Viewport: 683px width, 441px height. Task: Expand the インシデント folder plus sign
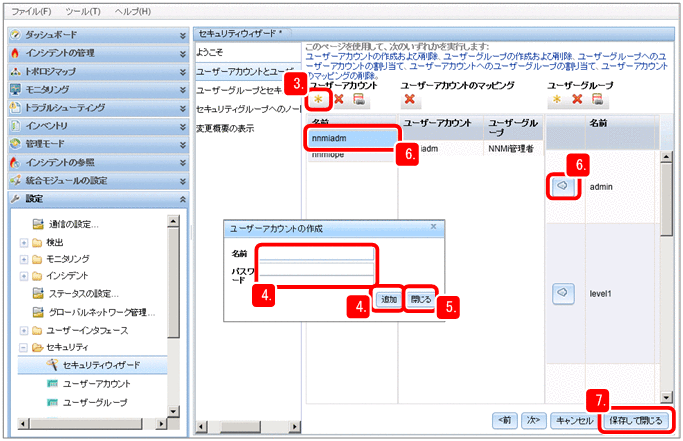(24, 276)
